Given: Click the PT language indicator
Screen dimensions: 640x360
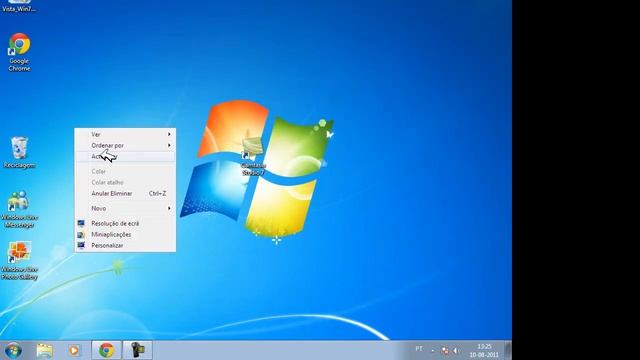Looking at the screenshot, I should pos(419,349).
